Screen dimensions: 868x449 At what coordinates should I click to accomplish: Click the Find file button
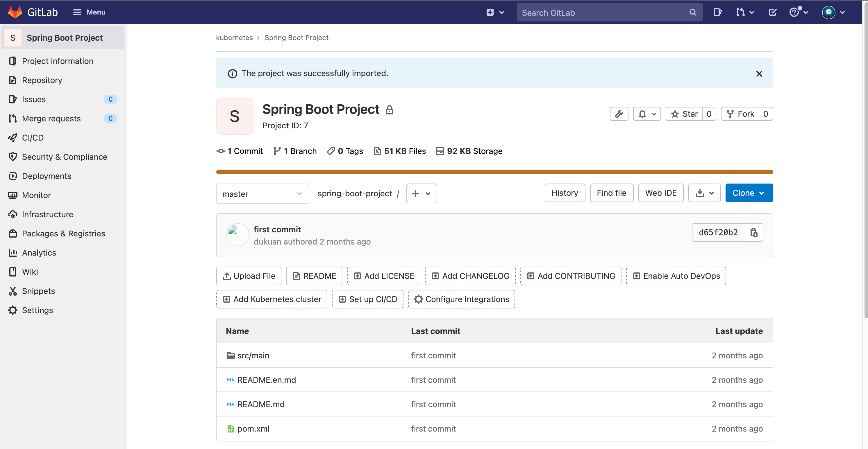tap(612, 193)
